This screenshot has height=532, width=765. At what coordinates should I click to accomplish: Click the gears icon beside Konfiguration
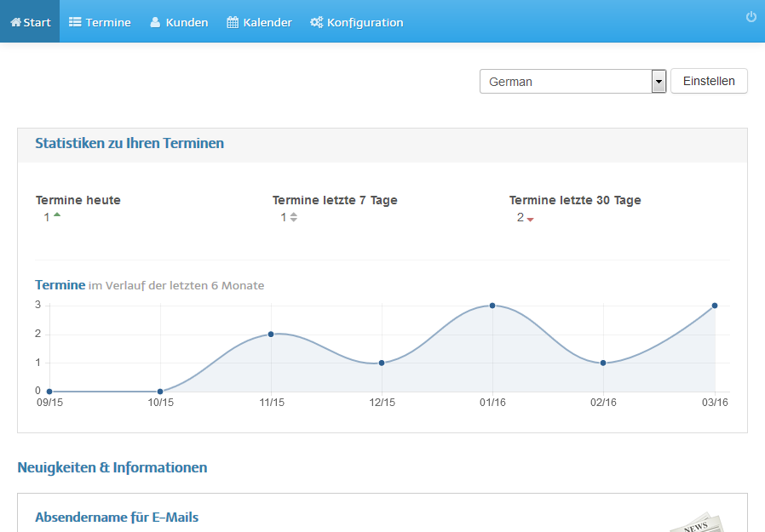[x=317, y=22]
